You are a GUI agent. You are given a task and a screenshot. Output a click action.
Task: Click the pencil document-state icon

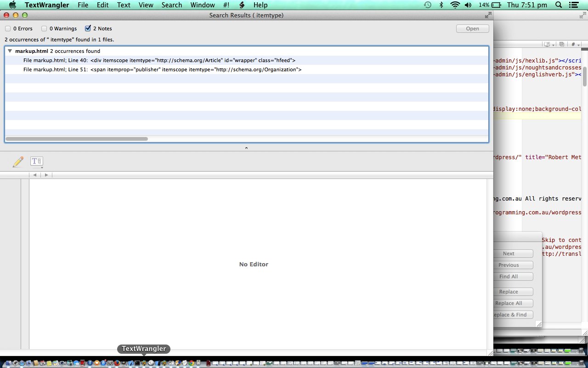tap(18, 161)
